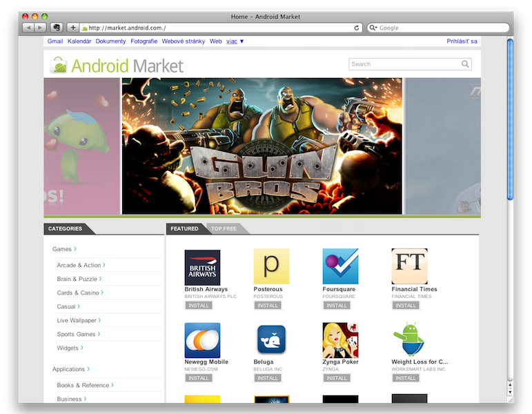Open the Dokumenty link
Screen dimensions: 532x414
coord(110,41)
